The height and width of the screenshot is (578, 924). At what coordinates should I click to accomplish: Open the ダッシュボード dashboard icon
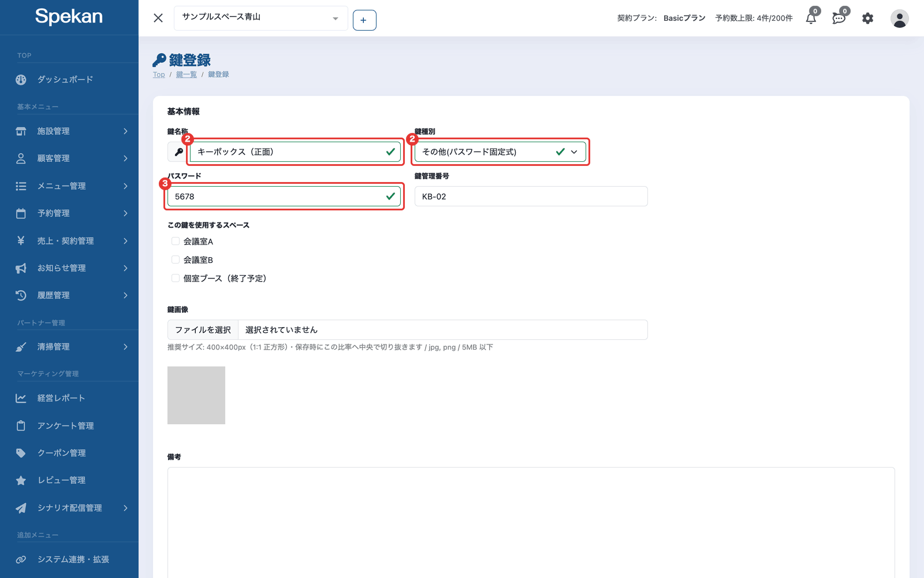point(21,80)
